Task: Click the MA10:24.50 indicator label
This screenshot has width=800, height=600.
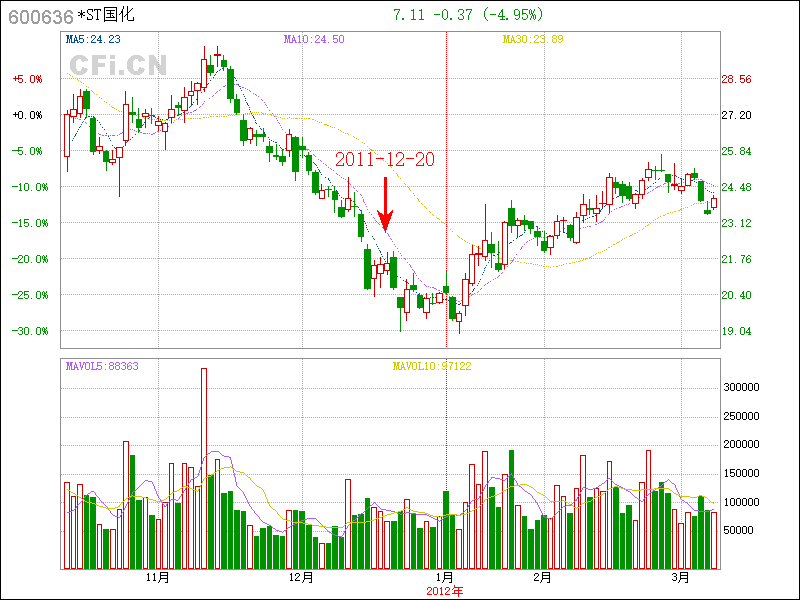Action: 313,39
